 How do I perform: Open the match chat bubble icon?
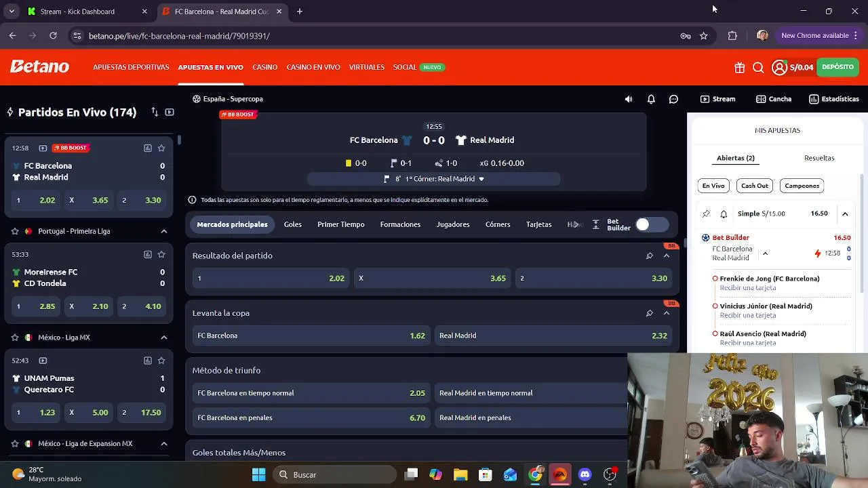[673, 99]
